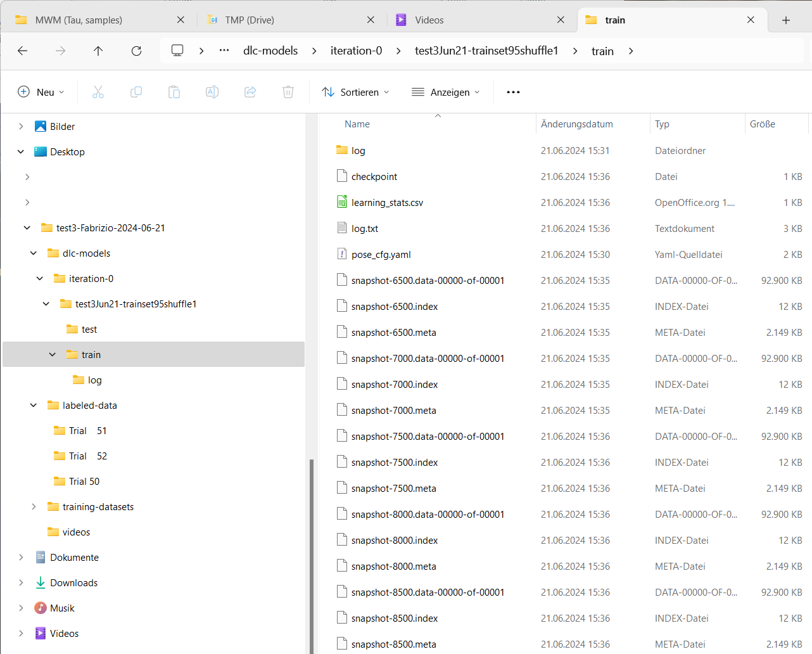Open the Anzeigen view dropdown
The image size is (812, 654).
pos(446,92)
